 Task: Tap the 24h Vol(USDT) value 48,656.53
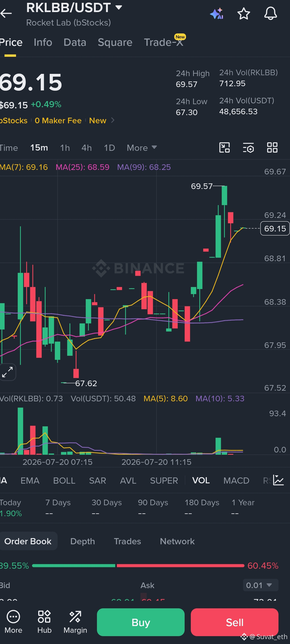[x=238, y=111]
